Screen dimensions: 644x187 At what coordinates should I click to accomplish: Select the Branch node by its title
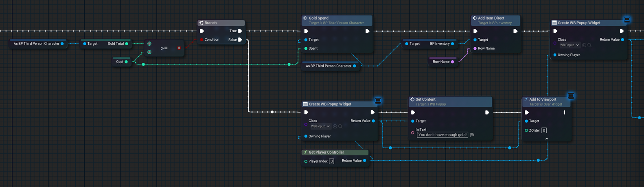click(210, 23)
